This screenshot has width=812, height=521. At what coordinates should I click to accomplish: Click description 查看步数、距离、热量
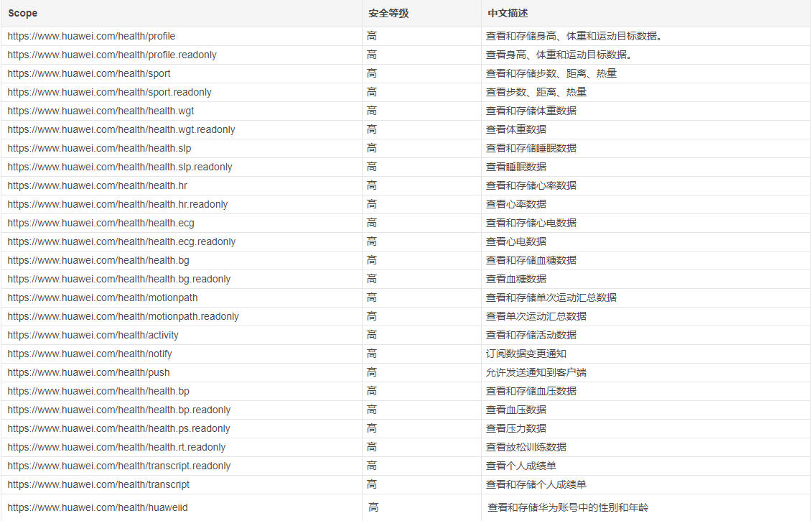coord(536,92)
